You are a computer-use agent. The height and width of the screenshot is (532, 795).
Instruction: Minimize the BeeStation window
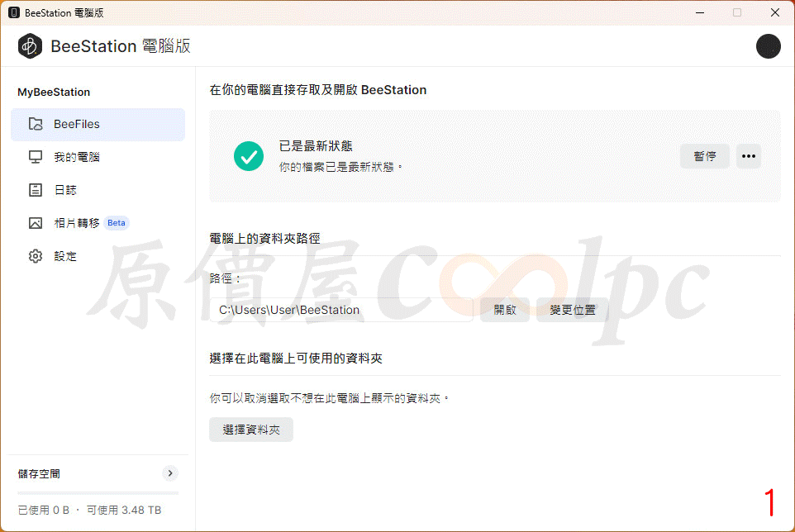point(700,12)
